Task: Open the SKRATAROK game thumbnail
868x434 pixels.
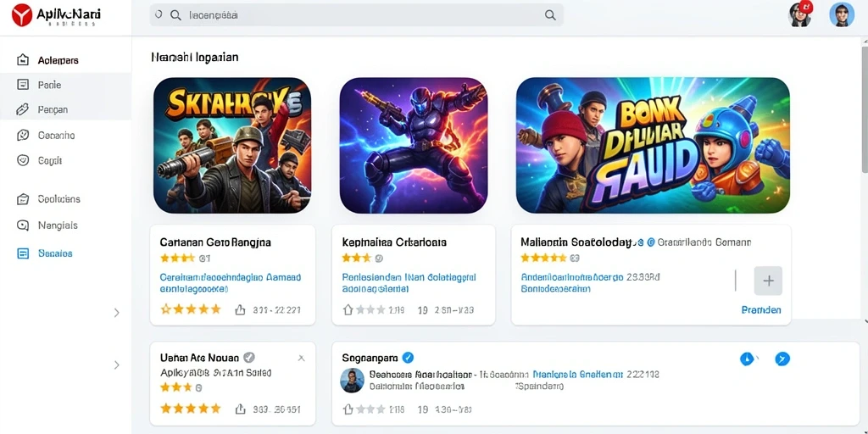Action: pos(232,145)
